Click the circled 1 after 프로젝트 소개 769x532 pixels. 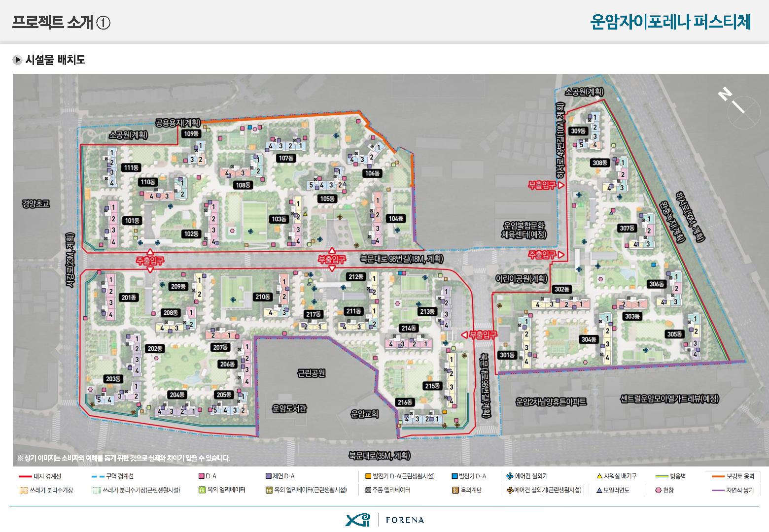pos(103,23)
